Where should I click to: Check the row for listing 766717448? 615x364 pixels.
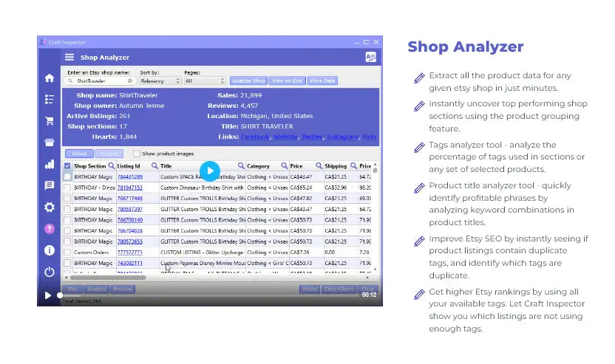[67, 199]
